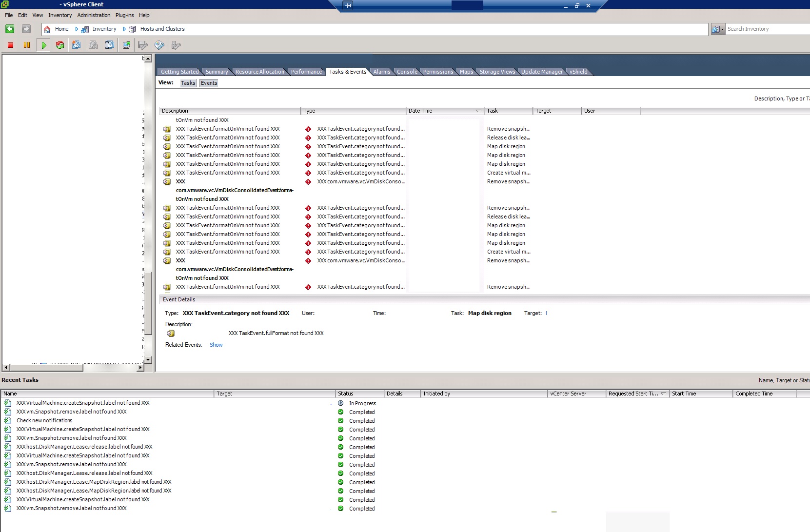The image size is (810, 532).
Task: Click the green Power On play icon
Action: click(44, 45)
